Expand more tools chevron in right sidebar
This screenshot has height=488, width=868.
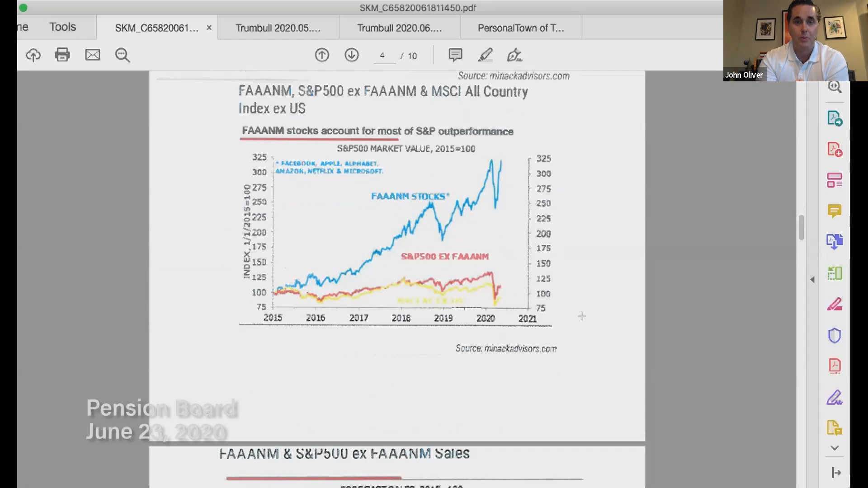(835, 448)
